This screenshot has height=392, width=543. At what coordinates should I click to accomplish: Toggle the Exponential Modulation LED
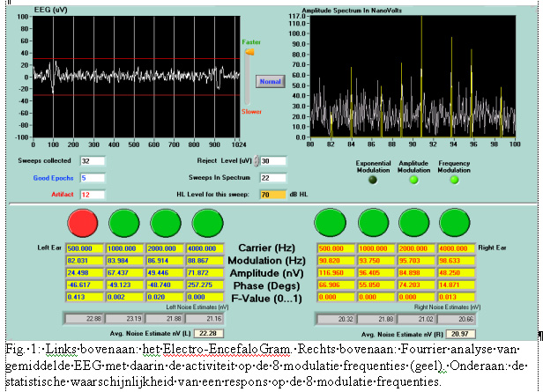coord(373,179)
